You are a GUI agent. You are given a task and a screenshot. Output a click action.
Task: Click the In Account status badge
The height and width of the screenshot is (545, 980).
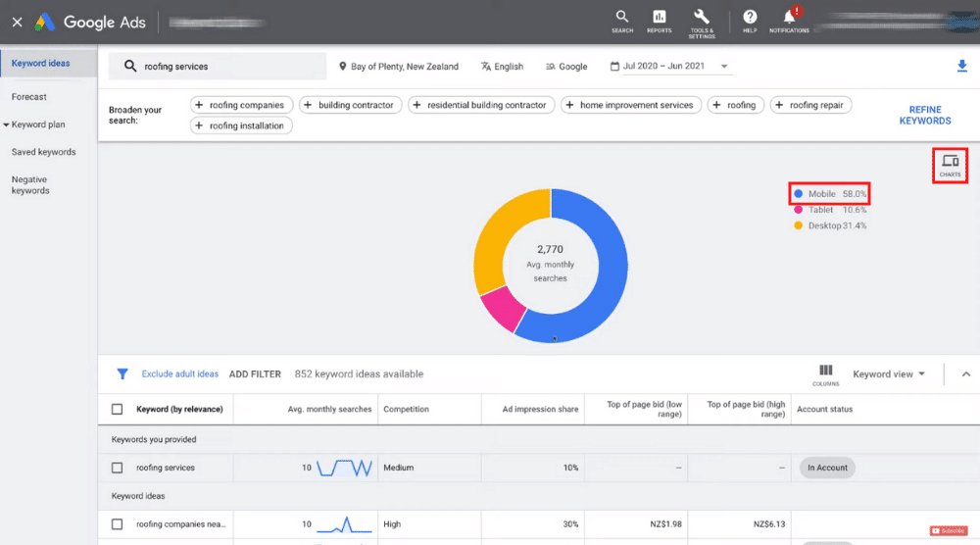pos(827,468)
